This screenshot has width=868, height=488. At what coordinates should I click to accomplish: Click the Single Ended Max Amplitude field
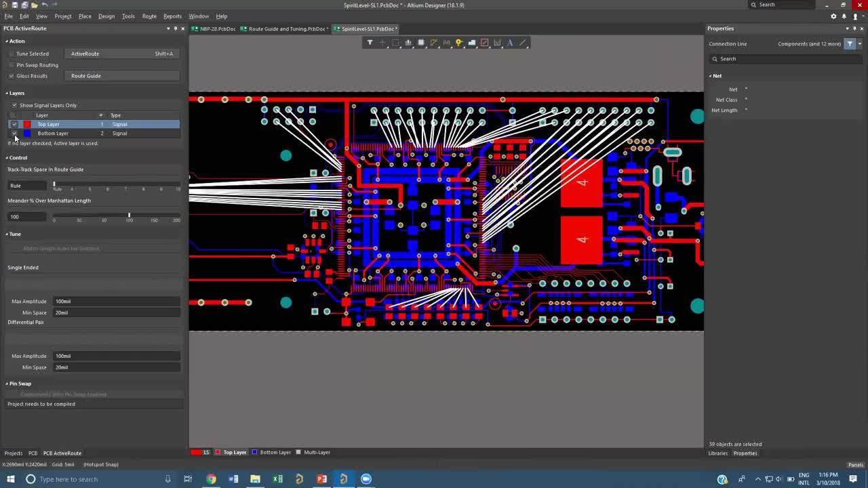tap(115, 301)
